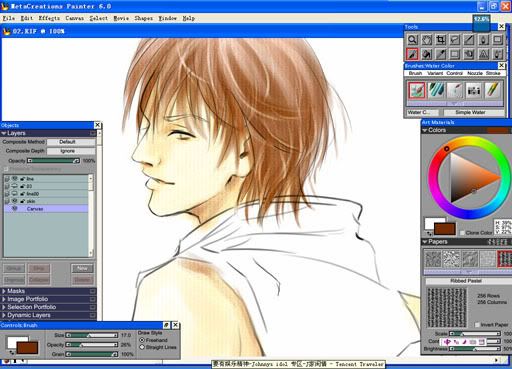The width and height of the screenshot is (512, 369).
Task: Open the Select menu
Action: point(99,18)
